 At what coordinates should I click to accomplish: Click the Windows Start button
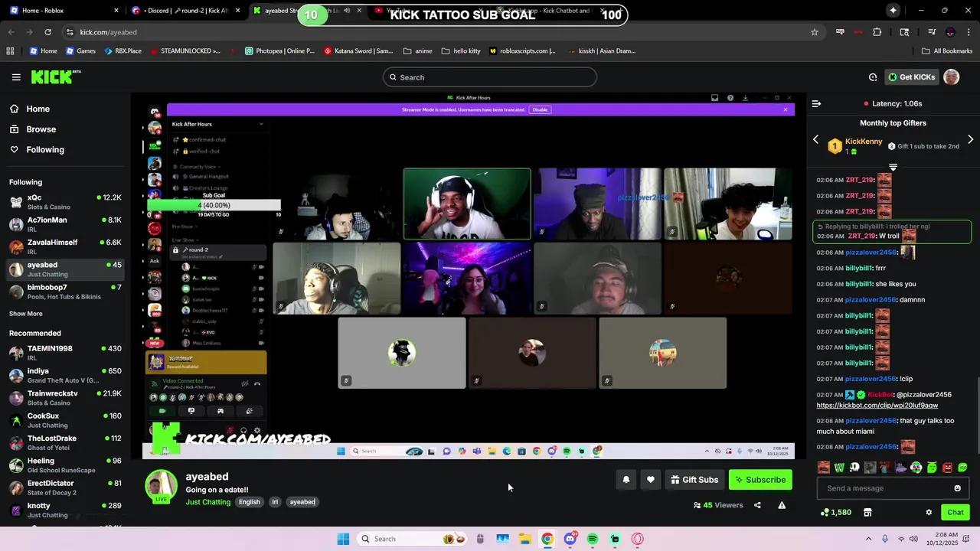(x=343, y=539)
